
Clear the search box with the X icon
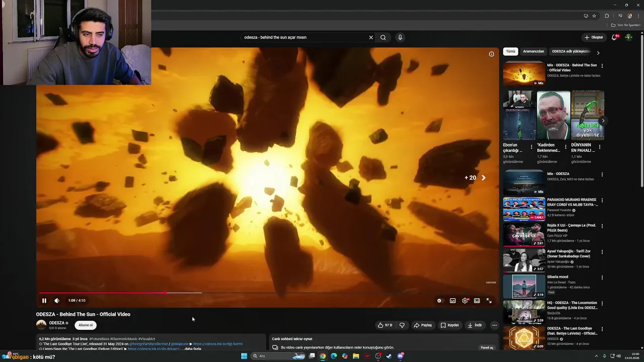371,37
